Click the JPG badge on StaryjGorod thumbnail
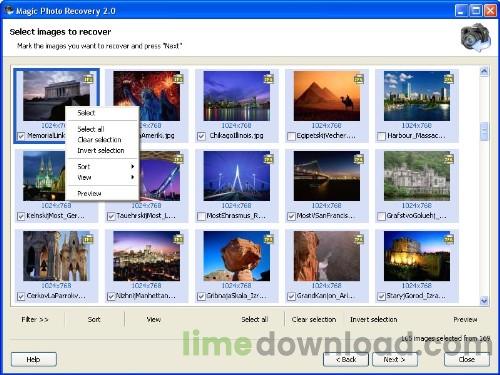The width and height of the screenshot is (500, 375). (x=448, y=239)
